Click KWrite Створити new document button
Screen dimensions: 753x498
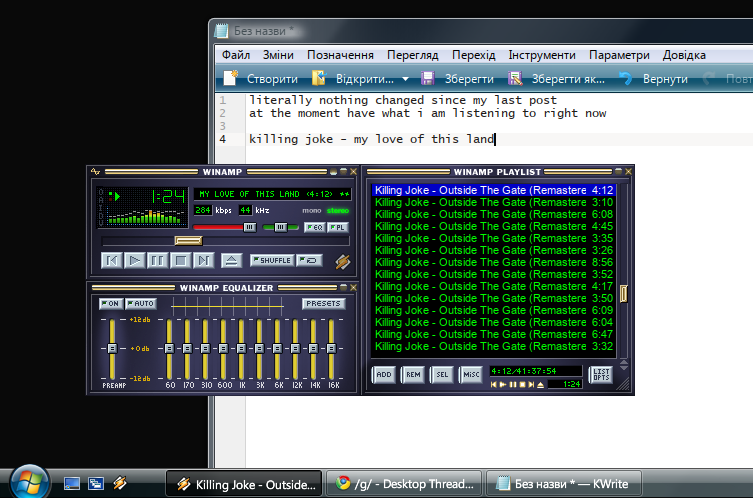tap(261, 79)
